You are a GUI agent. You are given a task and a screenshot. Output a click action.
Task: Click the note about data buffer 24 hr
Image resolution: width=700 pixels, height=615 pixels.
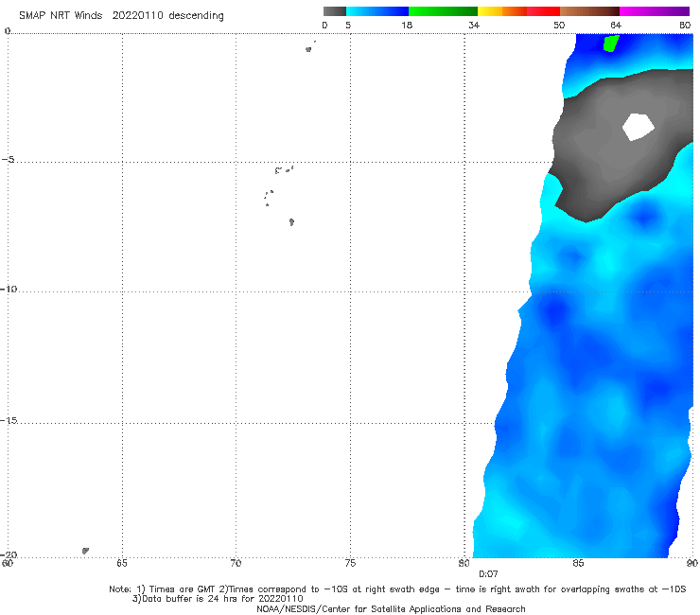218,599
